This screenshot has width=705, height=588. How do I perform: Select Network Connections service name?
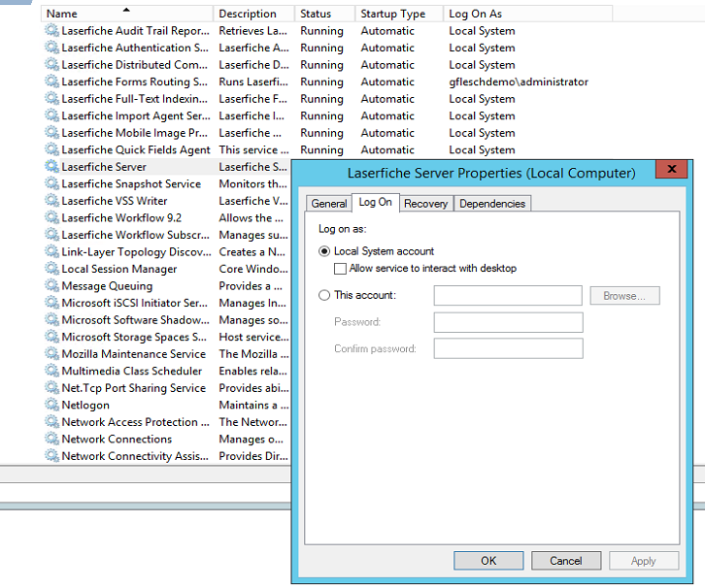tap(117, 439)
